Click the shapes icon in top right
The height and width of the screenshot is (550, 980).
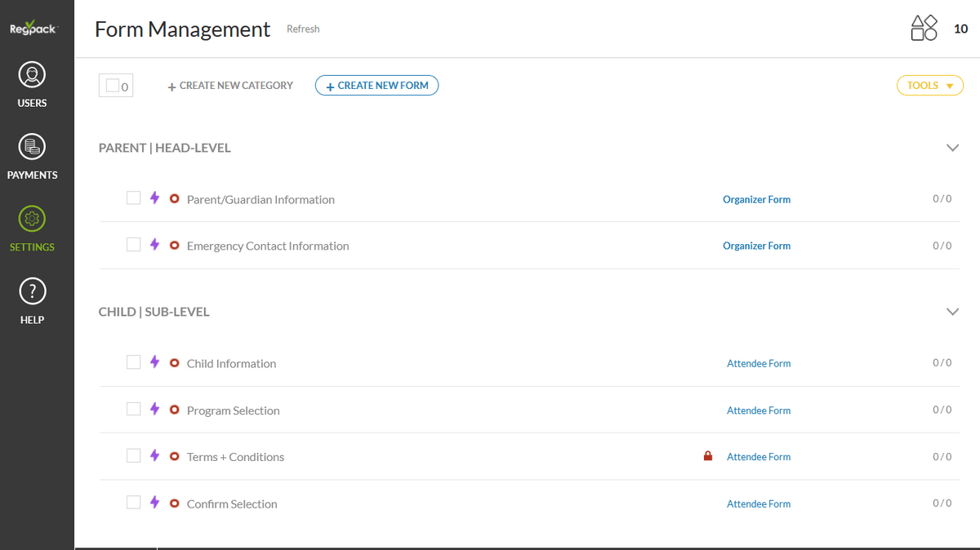click(x=924, y=29)
